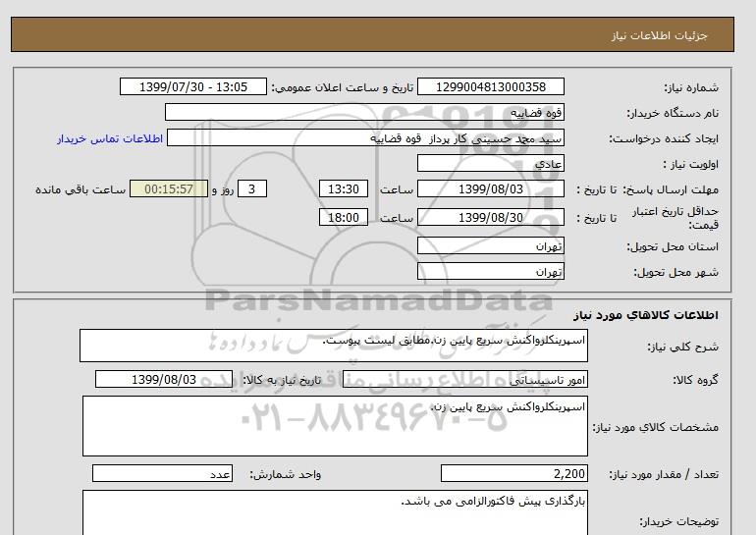This screenshot has height=535, width=756.
Task: Click the مشخصات کالای مورد نیاز text area
Action: [x=335, y=426]
